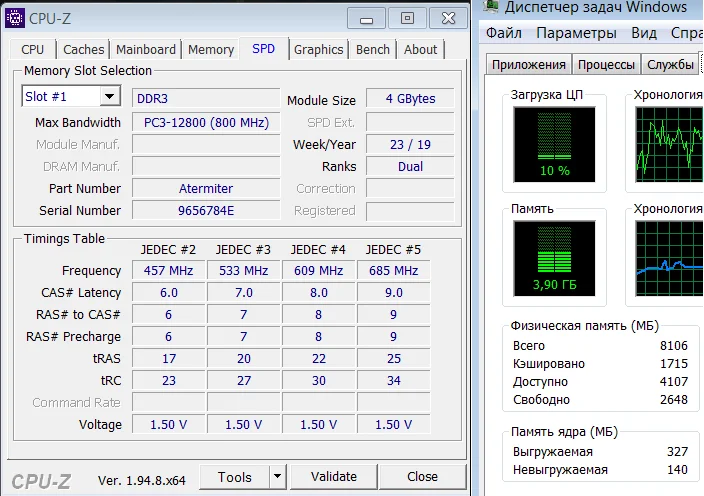Open the About tab
This screenshot has width=704, height=496.
[x=420, y=49]
